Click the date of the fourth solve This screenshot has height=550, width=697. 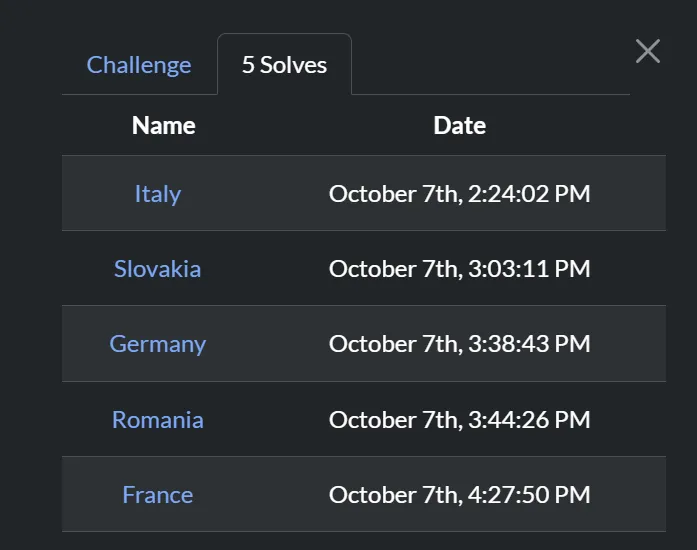click(460, 420)
